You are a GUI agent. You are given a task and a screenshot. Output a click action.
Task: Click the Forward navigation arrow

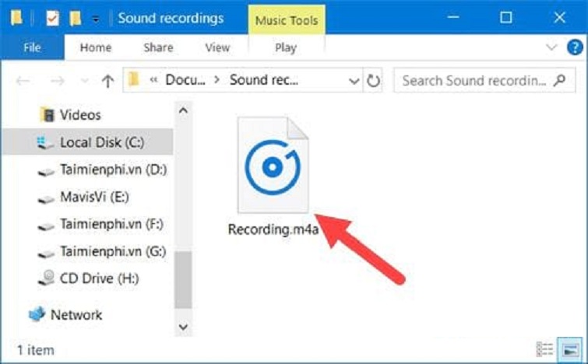click(x=57, y=81)
